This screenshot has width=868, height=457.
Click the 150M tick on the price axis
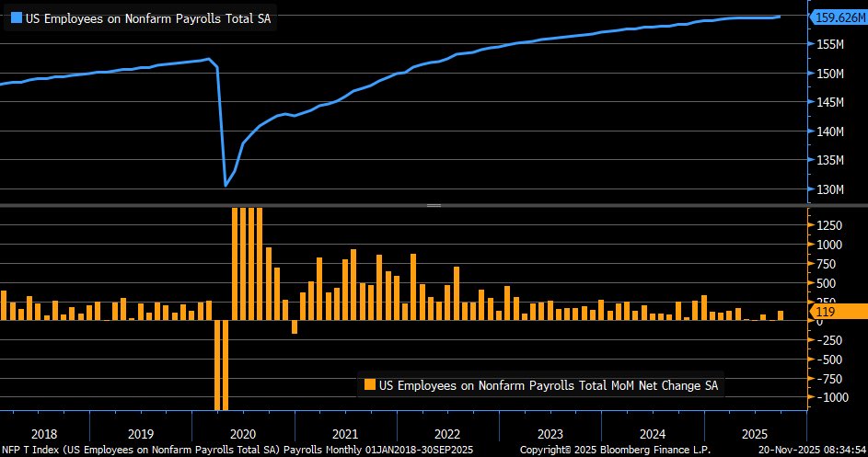point(832,74)
